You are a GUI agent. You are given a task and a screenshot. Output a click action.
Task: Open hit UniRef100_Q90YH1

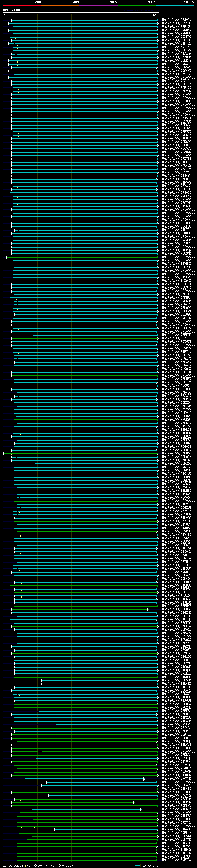coord(177,778)
